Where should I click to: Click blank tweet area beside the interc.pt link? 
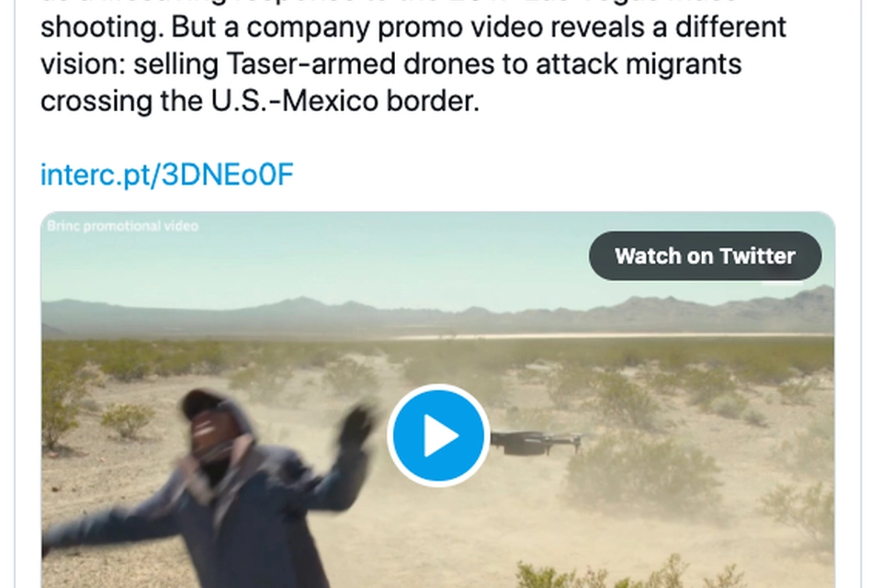pos(562,175)
